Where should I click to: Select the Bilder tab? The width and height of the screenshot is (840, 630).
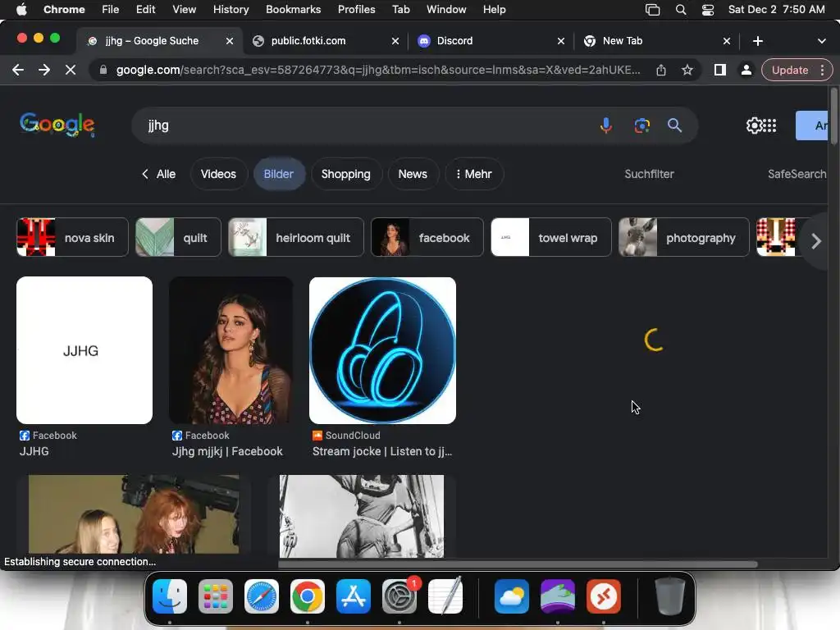coord(279,174)
